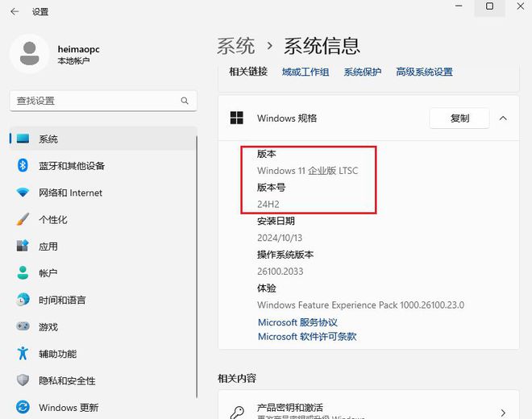Copy Windows specifications with 复制 button
Screen dimensions: 532x419
click(x=459, y=118)
